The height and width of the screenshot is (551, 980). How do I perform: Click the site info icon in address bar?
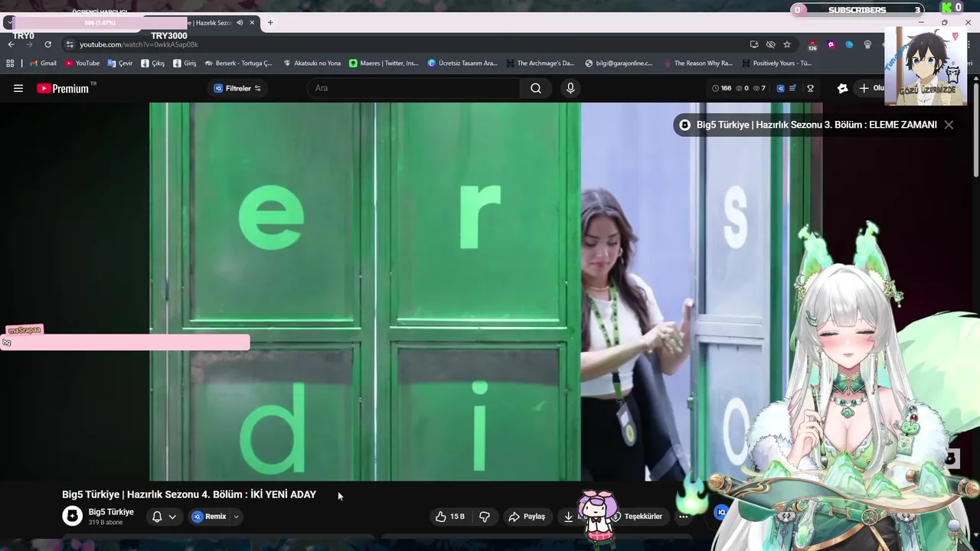pyautogui.click(x=70, y=44)
